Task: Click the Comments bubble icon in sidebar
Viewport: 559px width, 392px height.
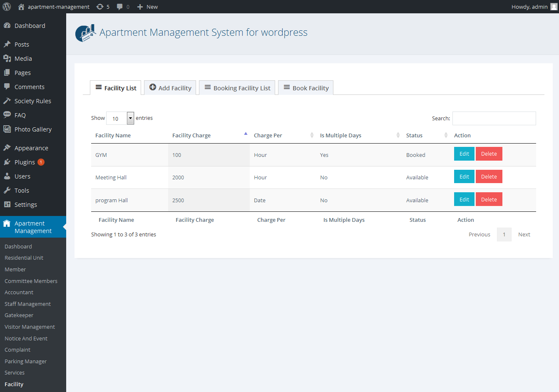Action: (x=7, y=87)
